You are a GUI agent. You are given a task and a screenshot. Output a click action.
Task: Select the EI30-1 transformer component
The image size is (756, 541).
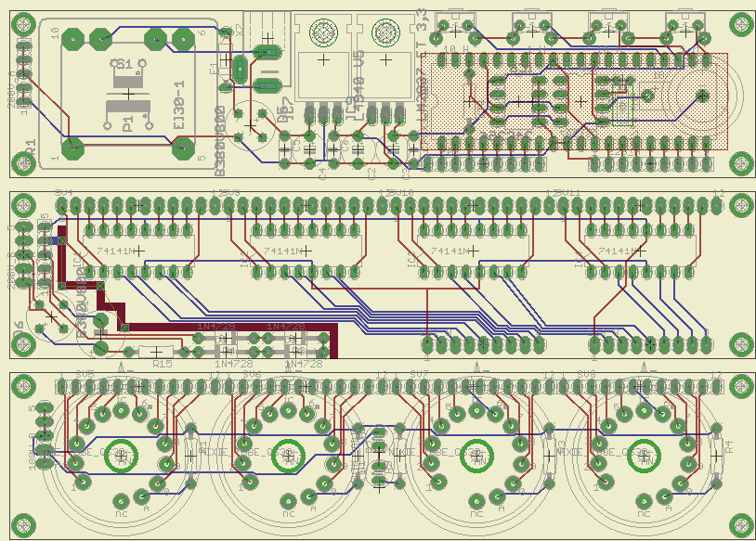pyautogui.click(x=128, y=93)
